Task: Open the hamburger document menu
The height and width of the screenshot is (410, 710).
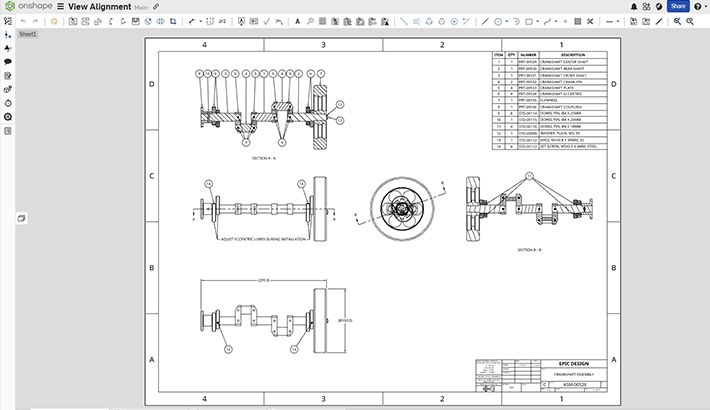Action: pos(60,7)
